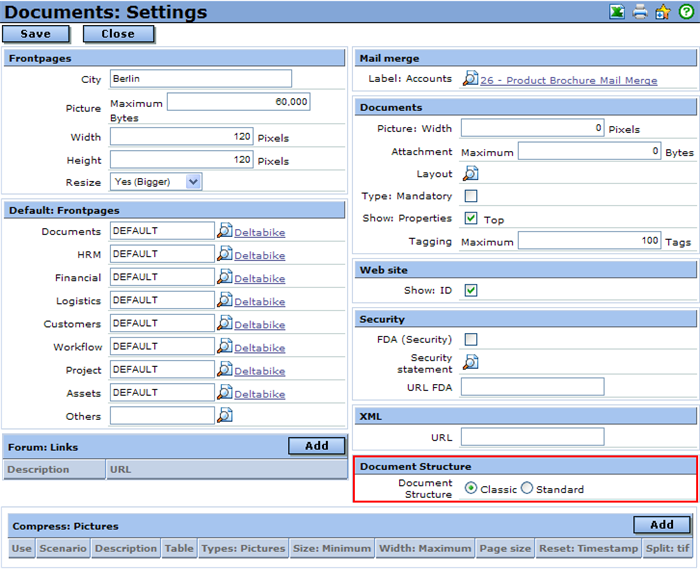This screenshot has height=569, width=700.
Task: Open lookup for Documents default frontpage
Action: pyautogui.click(x=225, y=231)
